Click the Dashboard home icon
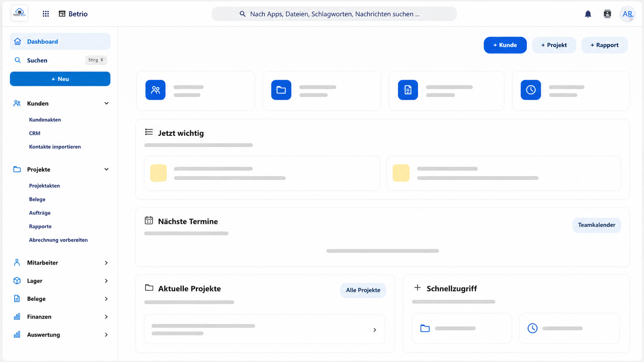644x362 pixels. [x=17, y=41]
